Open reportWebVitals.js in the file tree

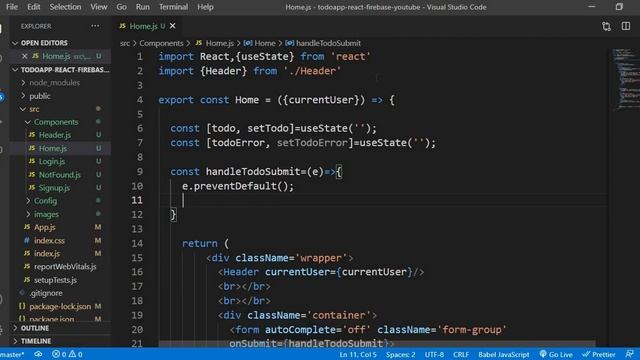(65, 267)
